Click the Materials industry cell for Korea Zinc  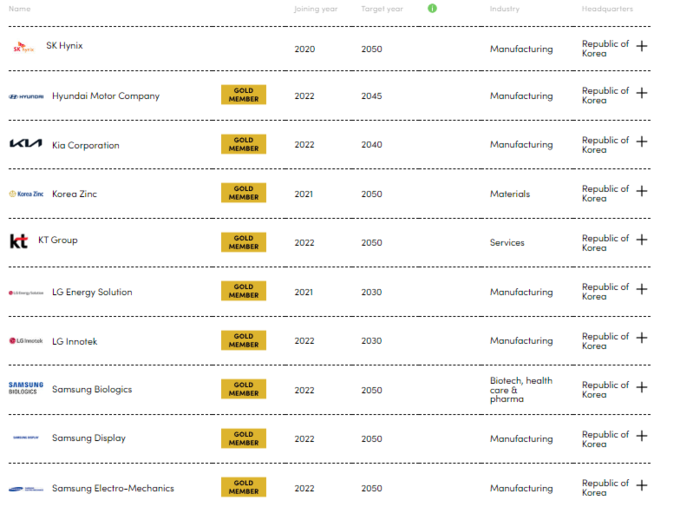click(x=510, y=194)
